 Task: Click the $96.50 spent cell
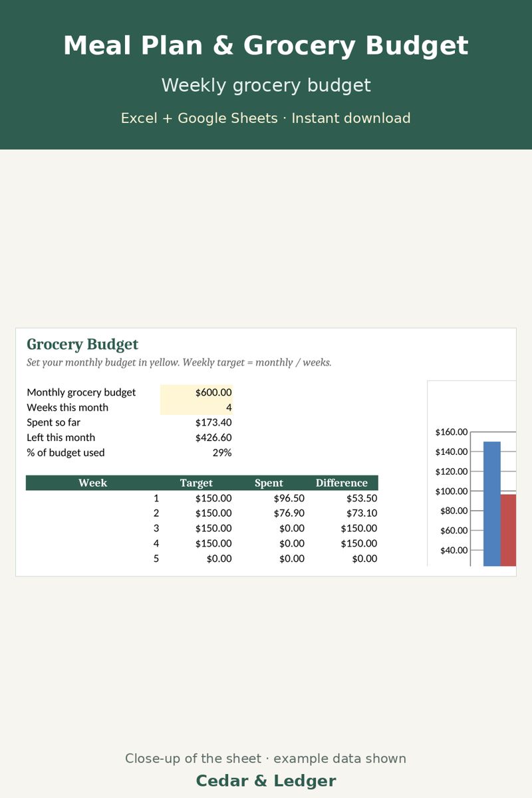click(289, 498)
